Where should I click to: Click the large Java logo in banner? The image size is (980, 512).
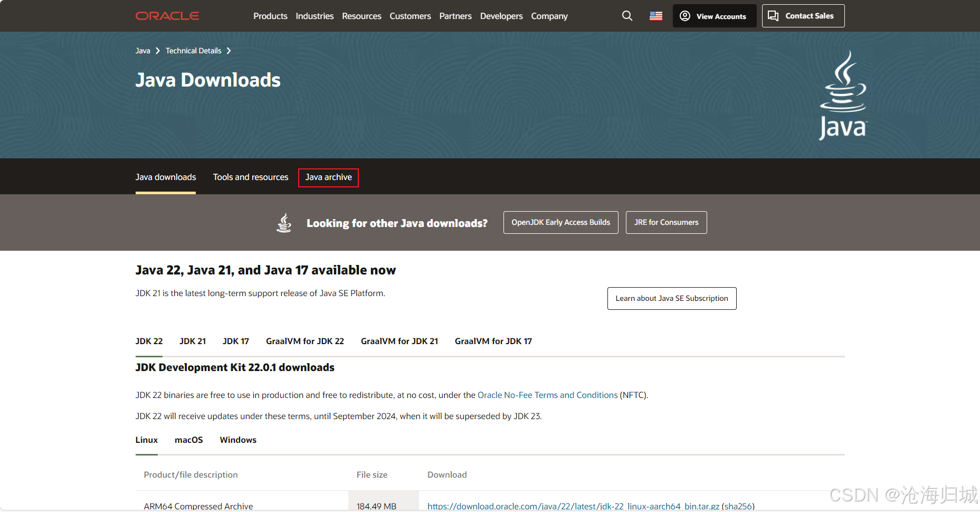click(843, 95)
